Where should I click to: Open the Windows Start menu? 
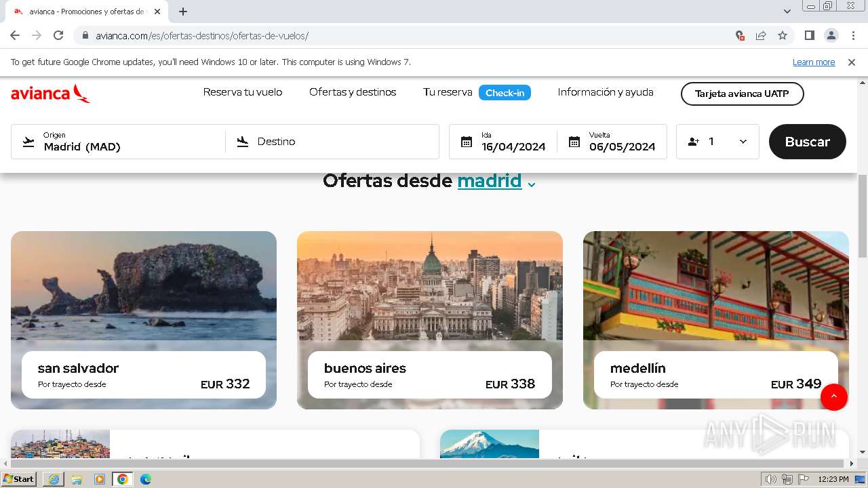point(18,479)
